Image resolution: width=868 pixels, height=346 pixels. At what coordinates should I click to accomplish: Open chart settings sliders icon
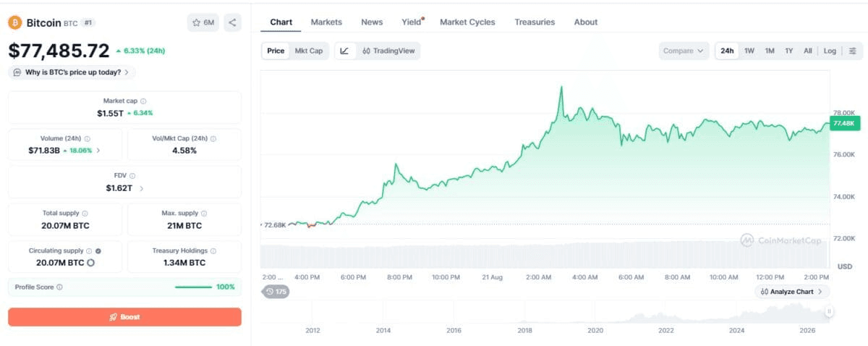point(852,51)
